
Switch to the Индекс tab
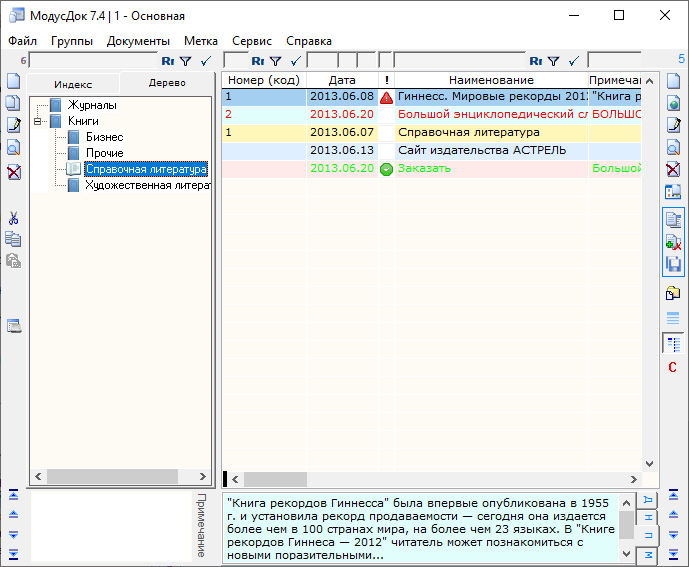73,84
